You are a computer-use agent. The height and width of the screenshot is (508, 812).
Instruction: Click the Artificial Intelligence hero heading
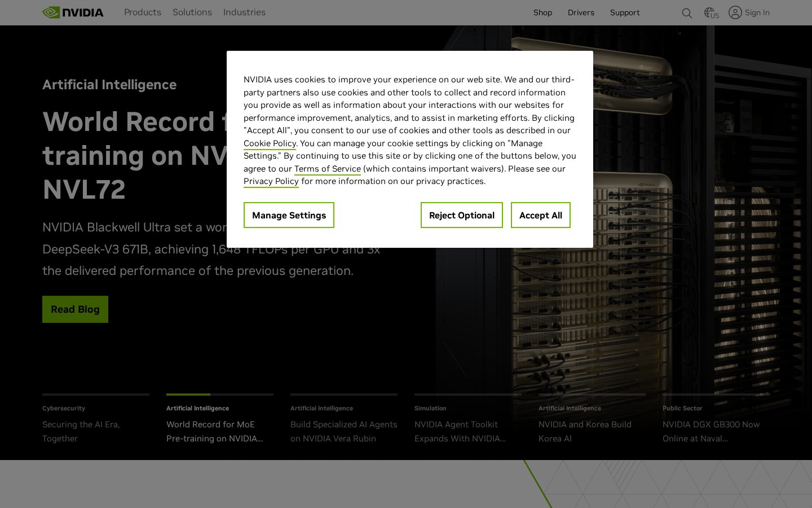(109, 85)
